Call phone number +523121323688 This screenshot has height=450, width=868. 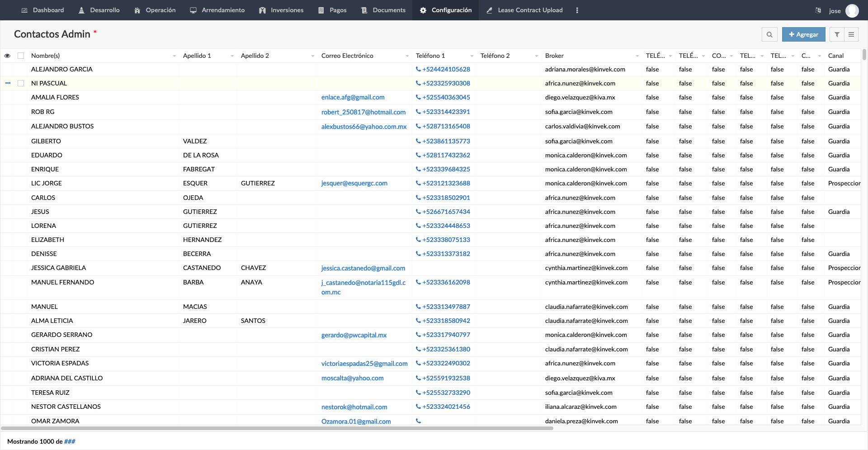[x=446, y=183]
